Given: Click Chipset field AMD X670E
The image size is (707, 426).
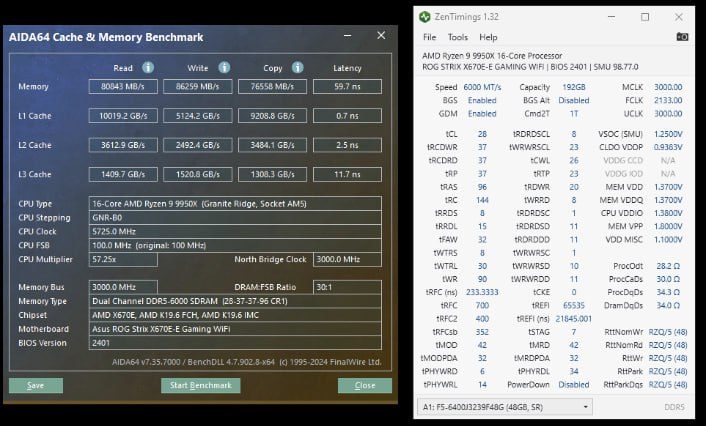Looking at the screenshot, I should (235, 315).
